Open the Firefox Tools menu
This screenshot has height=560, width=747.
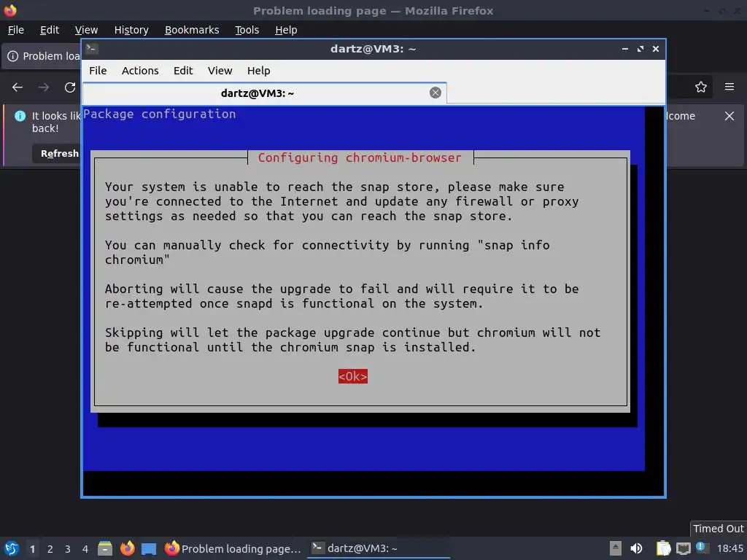pyautogui.click(x=247, y=29)
